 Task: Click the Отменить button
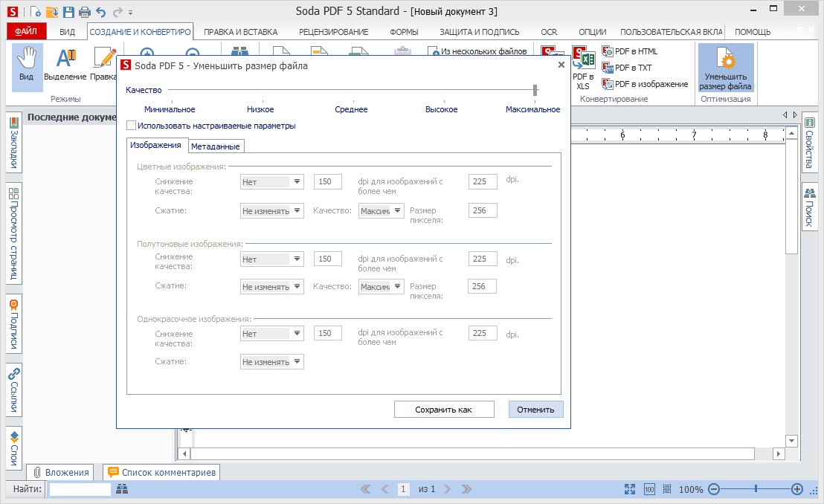(535, 410)
